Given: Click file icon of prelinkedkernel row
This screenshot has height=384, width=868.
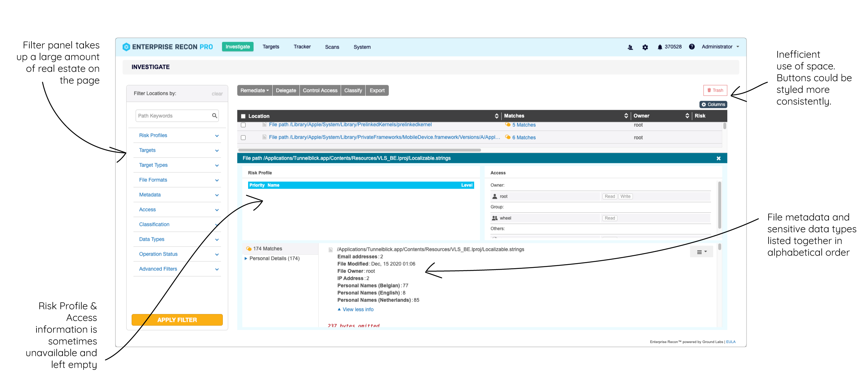Looking at the screenshot, I should [264, 125].
